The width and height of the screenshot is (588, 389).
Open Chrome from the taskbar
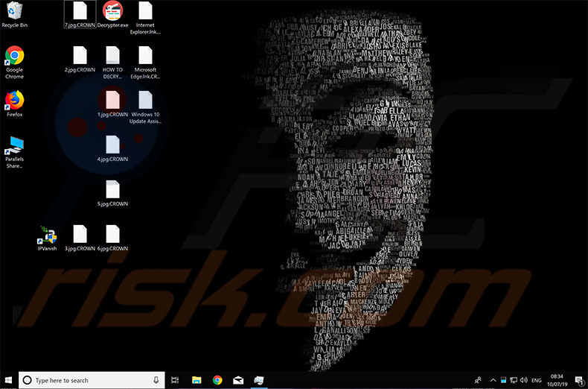click(217, 380)
